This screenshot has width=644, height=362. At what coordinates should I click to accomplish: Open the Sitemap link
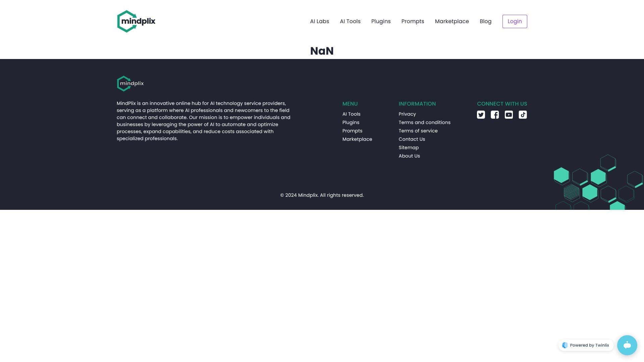click(x=409, y=147)
